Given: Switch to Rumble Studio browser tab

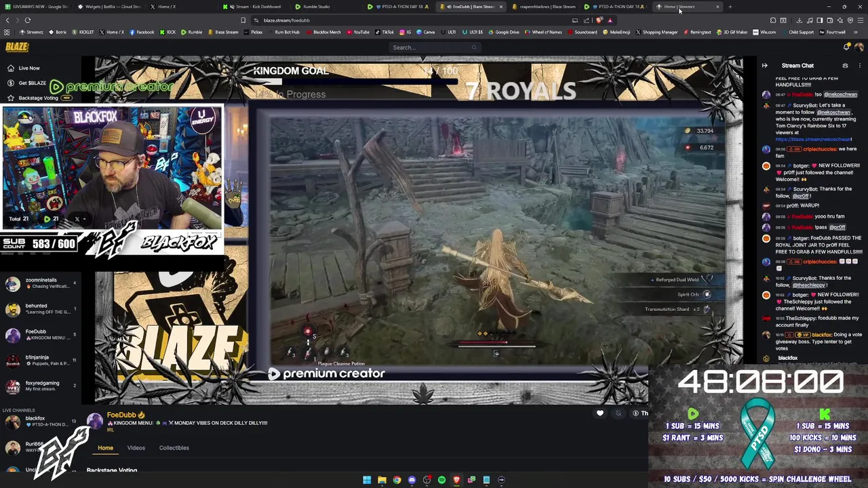Looking at the screenshot, I should point(316,7).
